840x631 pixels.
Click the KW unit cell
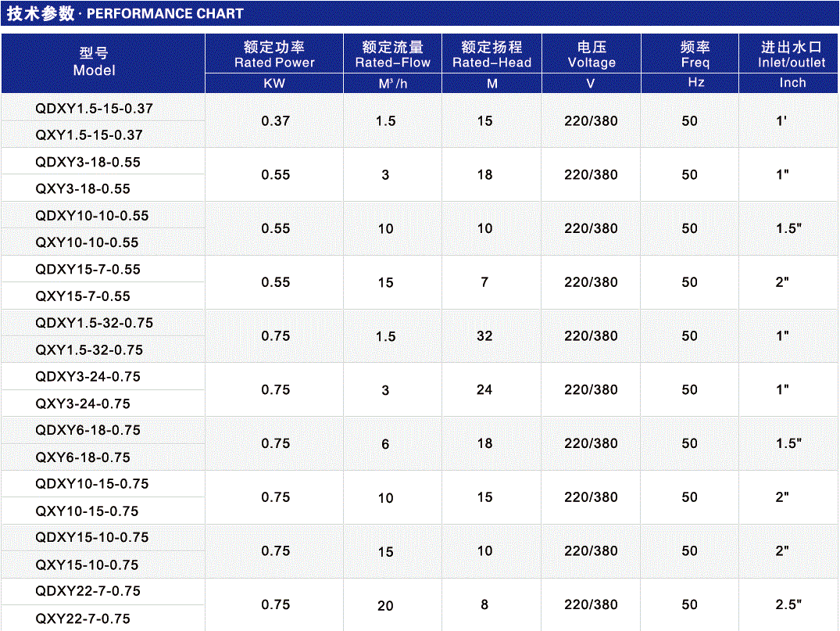click(274, 84)
